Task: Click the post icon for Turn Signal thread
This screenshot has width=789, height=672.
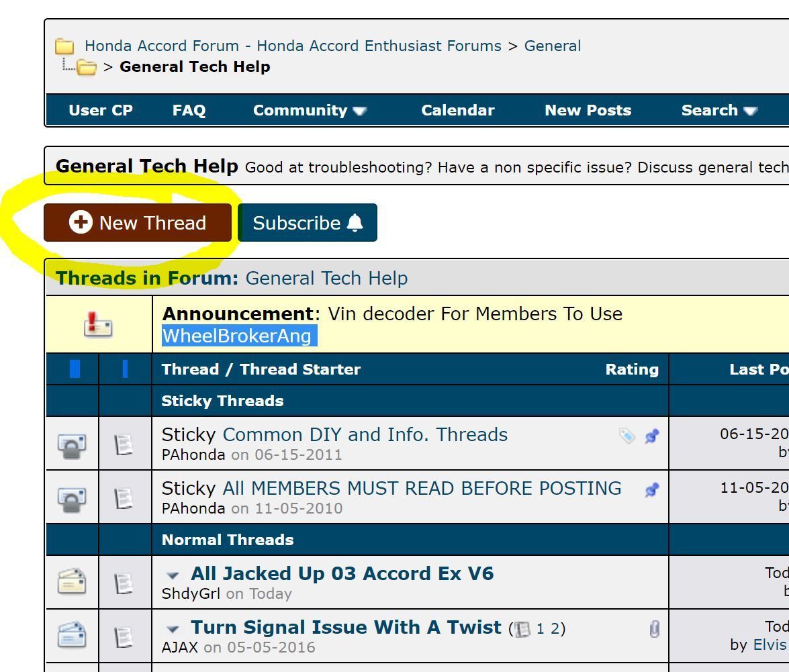Action: pos(124,636)
